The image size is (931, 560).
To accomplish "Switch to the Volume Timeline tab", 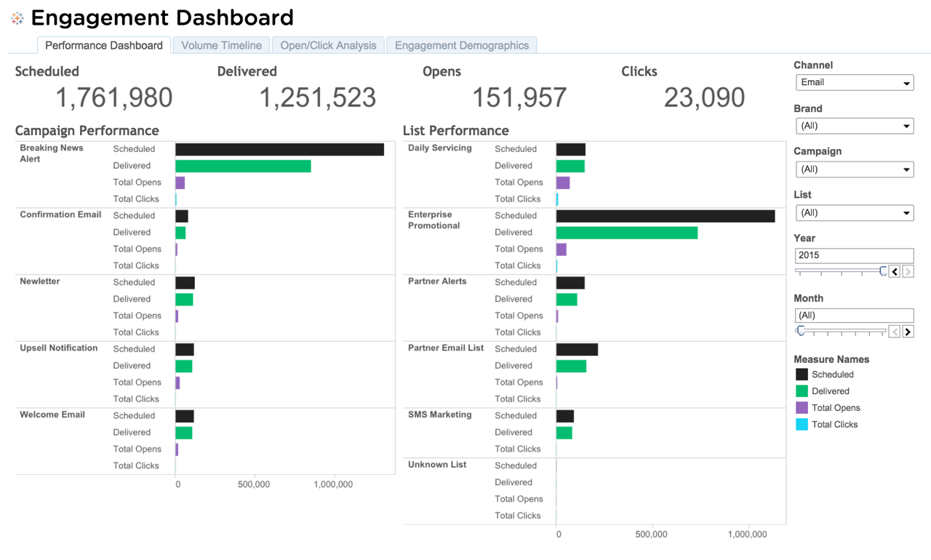I will tap(220, 45).
